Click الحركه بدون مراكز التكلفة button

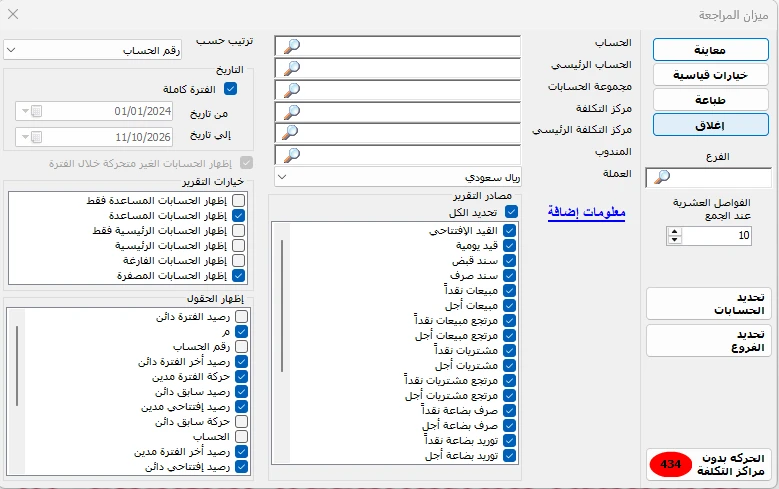coord(709,465)
